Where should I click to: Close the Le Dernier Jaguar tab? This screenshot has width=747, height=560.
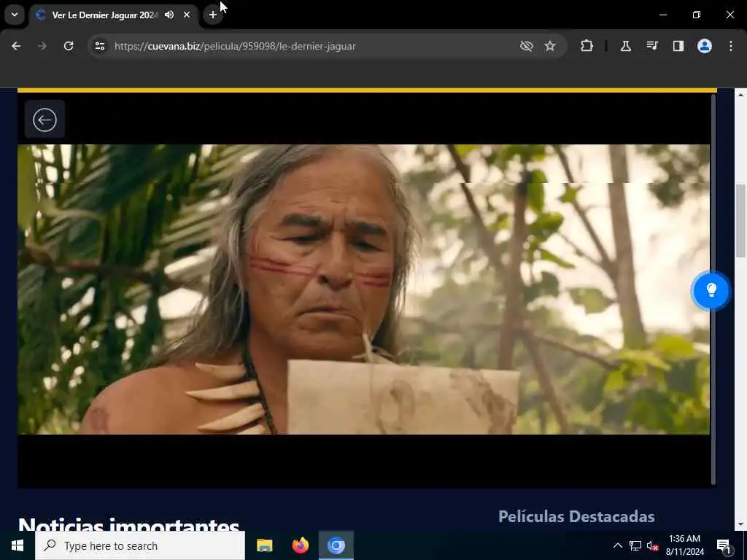tap(187, 15)
